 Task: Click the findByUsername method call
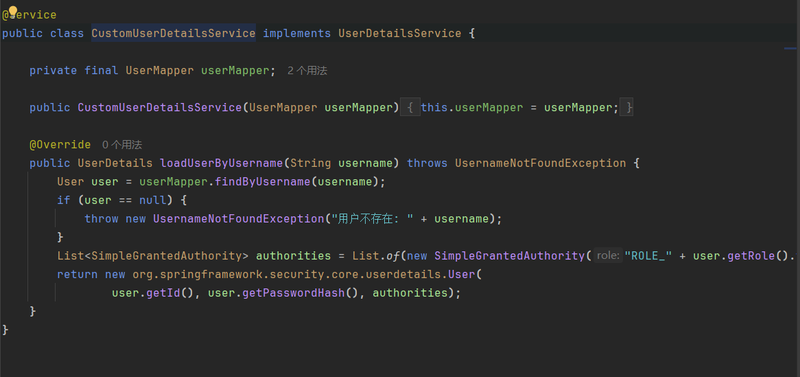(263, 182)
